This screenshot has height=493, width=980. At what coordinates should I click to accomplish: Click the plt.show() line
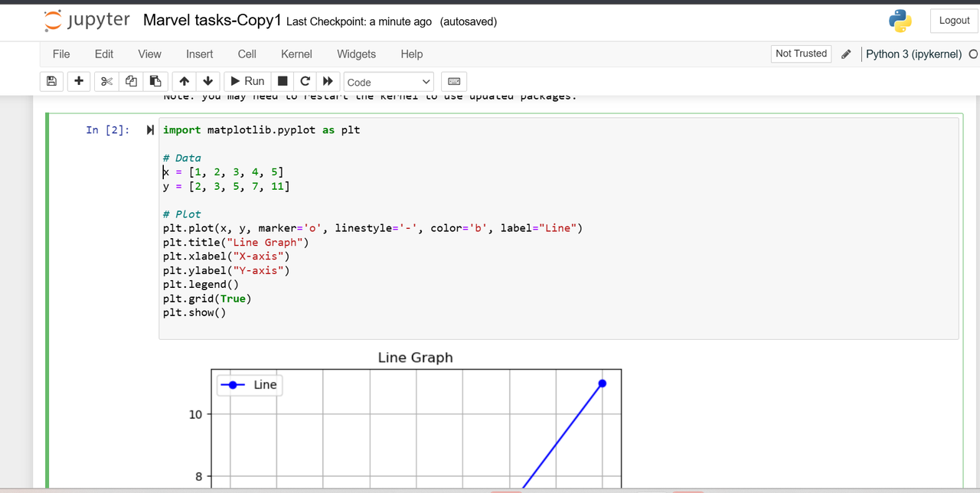[194, 312]
